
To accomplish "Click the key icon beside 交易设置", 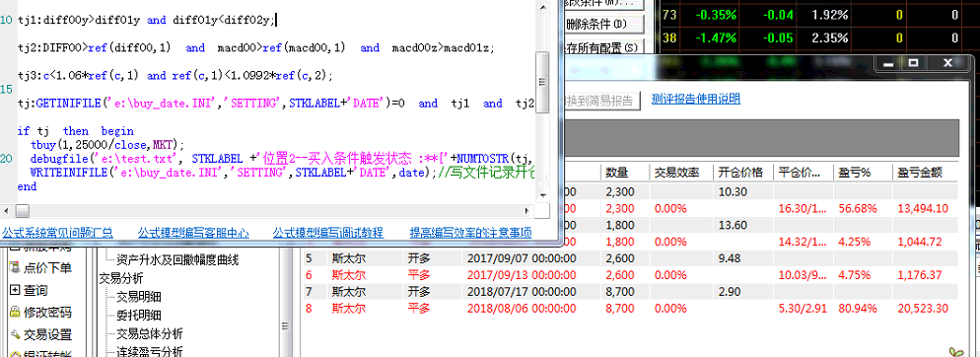I will pyautogui.click(x=15, y=334).
